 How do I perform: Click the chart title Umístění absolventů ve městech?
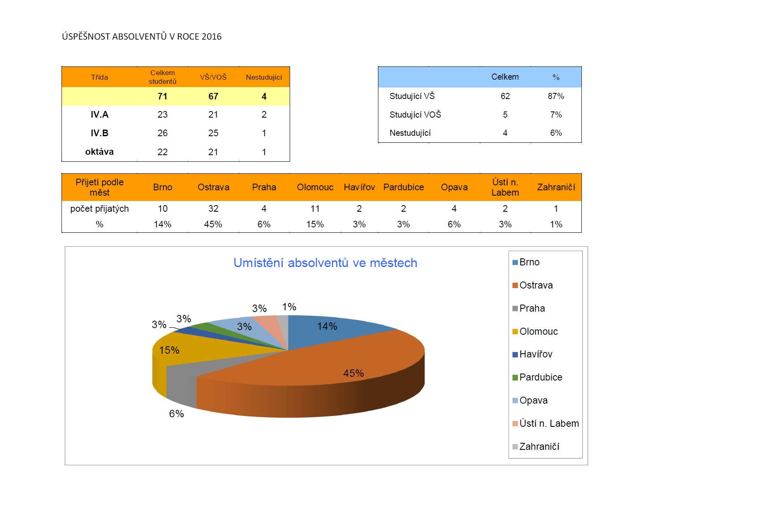tap(326, 262)
